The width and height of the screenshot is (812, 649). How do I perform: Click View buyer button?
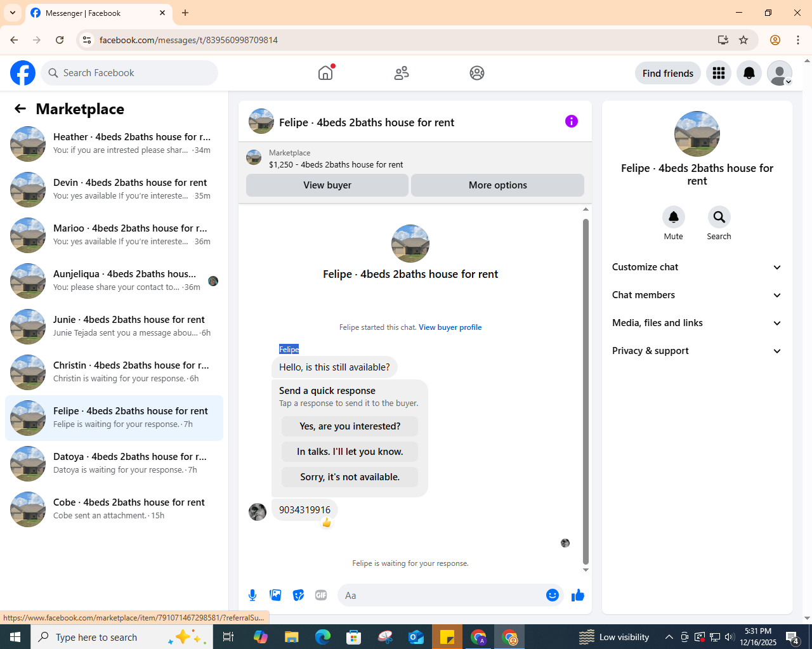(327, 185)
